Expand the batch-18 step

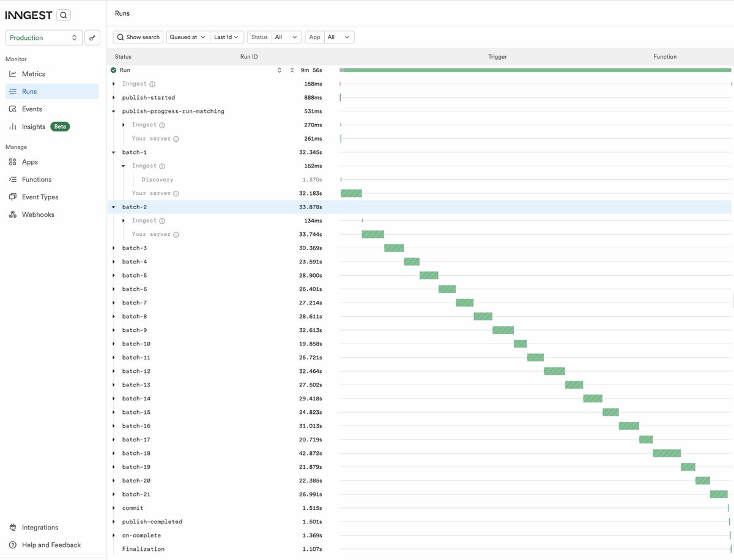coord(114,454)
